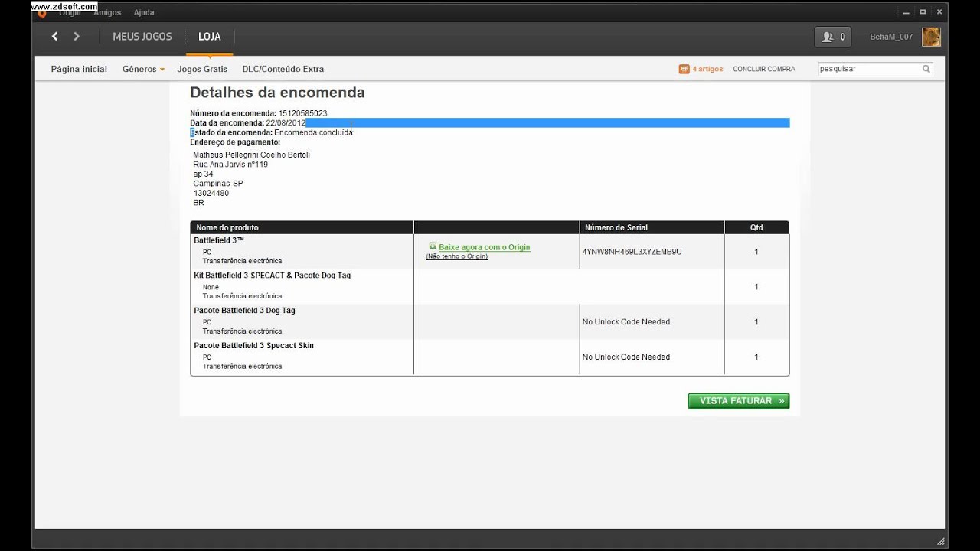Click the Qtd column header
Screen dimensions: 980x551
[756, 227]
